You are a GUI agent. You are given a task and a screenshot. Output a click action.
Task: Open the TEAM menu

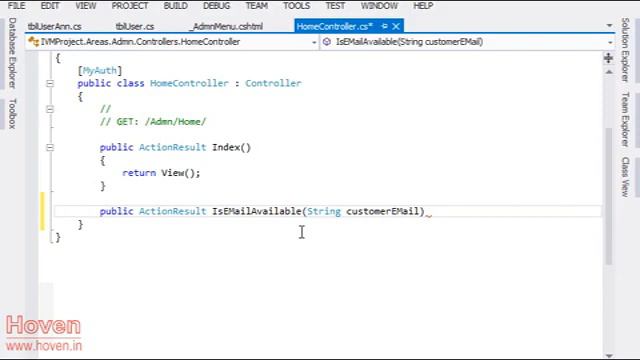[x=256, y=6]
